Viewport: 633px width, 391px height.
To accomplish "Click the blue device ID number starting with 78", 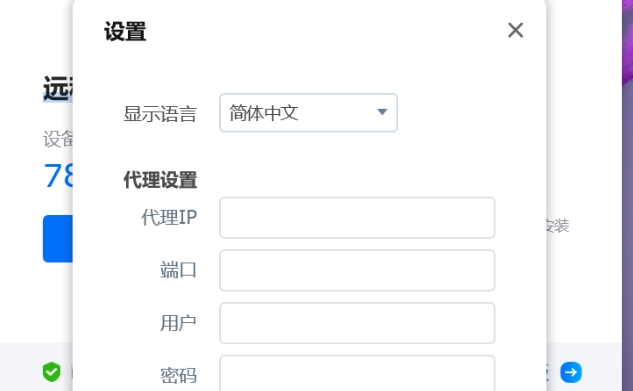I will [58, 176].
